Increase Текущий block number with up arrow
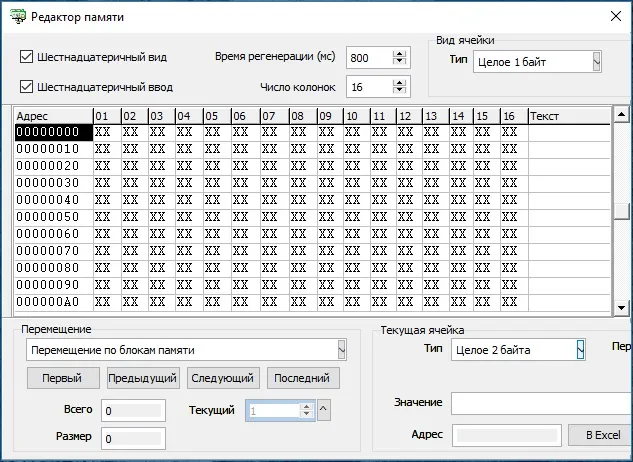This screenshot has width=633, height=462. click(x=306, y=407)
